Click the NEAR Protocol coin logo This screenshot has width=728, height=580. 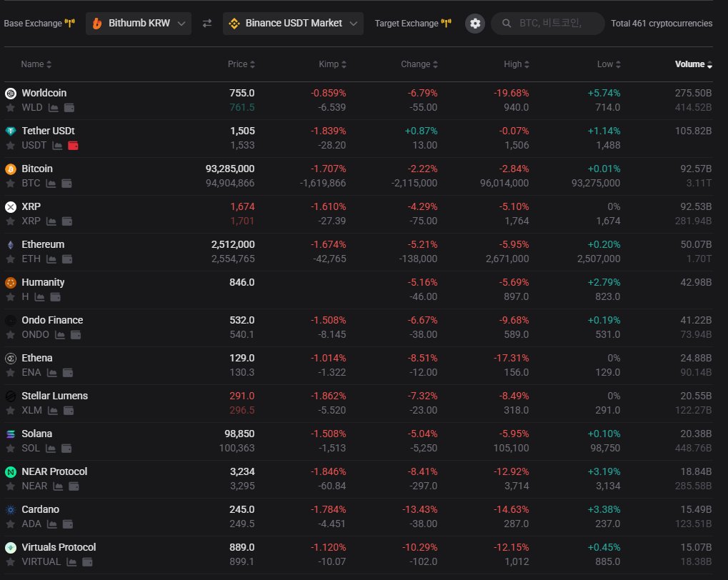pos(10,472)
